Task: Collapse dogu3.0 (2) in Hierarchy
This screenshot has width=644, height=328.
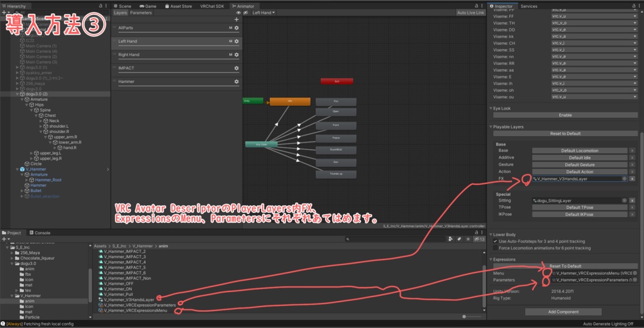Action: pos(17,94)
